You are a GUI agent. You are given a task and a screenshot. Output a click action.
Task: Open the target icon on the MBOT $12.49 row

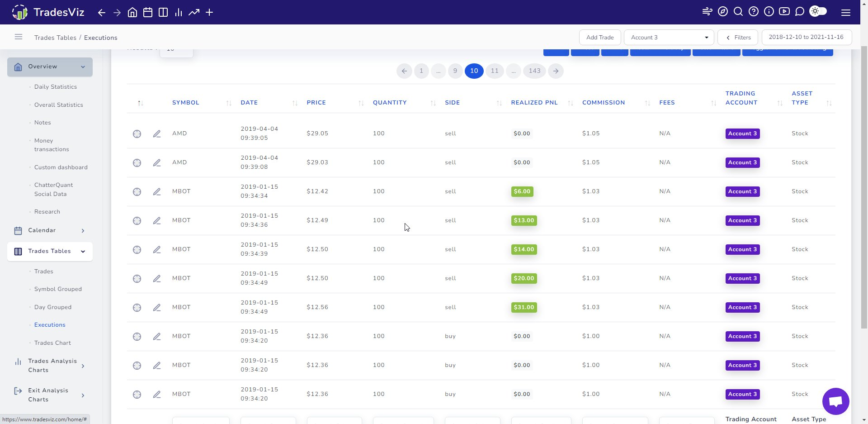pyautogui.click(x=137, y=221)
